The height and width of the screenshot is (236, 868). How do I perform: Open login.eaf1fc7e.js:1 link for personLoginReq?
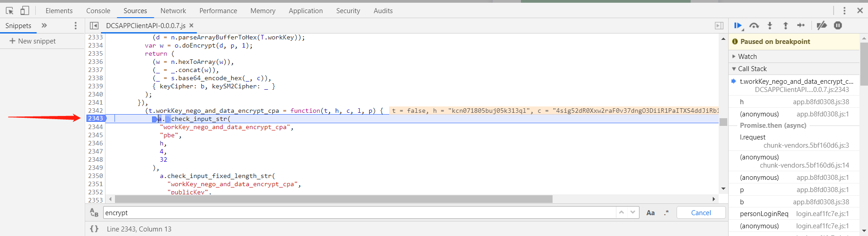823,214
